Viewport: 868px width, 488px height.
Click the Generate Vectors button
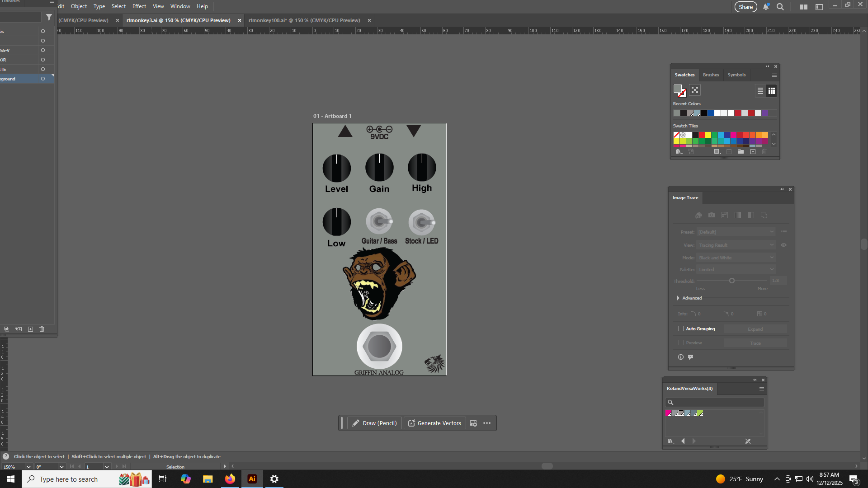pyautogui.click(x=434, y=423)
